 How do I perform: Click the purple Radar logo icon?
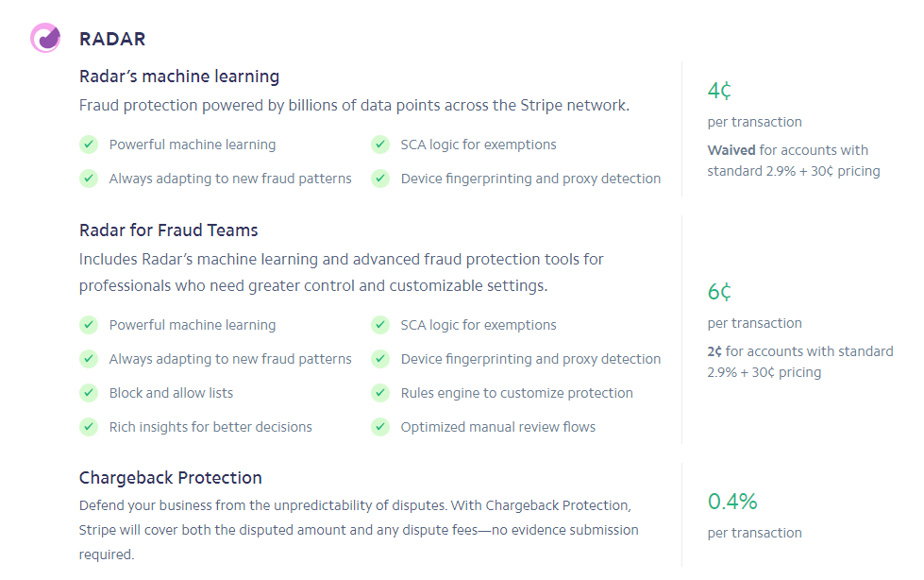[x=45, y=38]
